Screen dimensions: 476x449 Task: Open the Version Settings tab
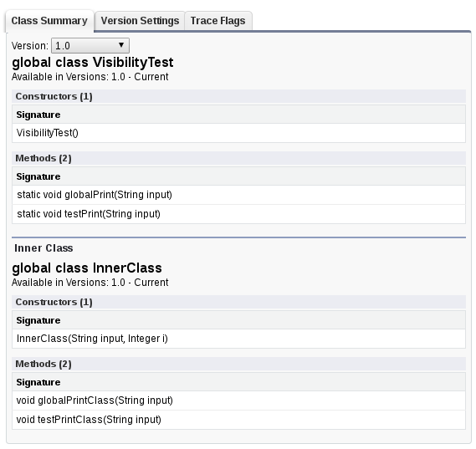click(140, 21)
